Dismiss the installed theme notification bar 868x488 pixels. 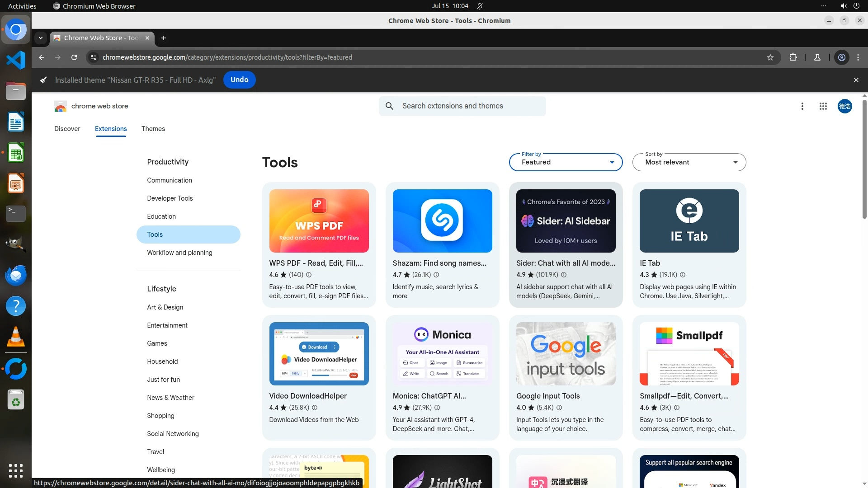[x=856, y=80]
